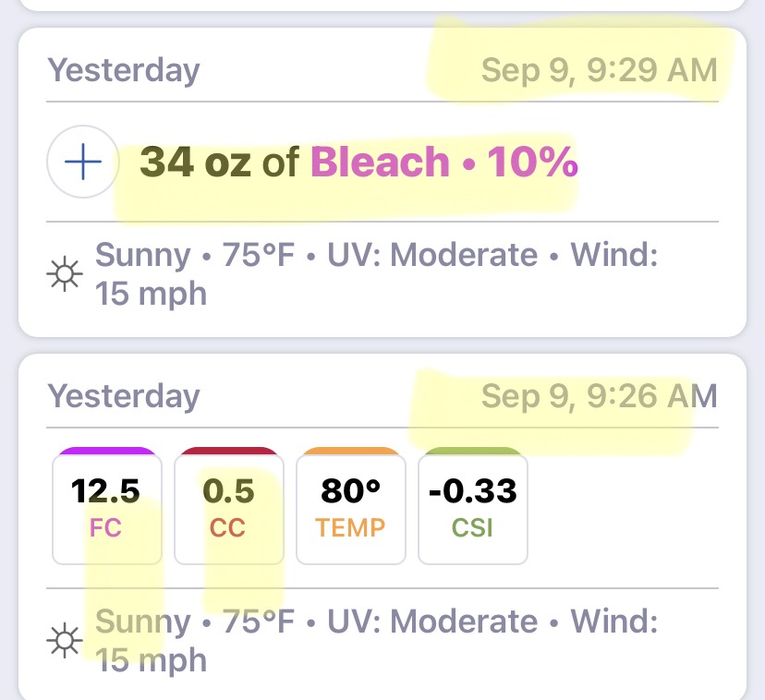
Task: Click the sun icon in bleach card
Action: tap(65, 274)
